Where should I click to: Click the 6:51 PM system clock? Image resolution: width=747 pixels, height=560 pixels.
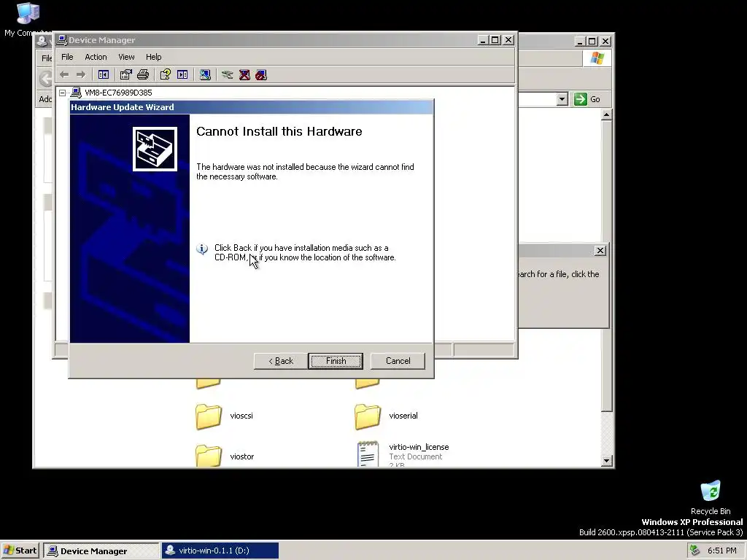(721, 551)
